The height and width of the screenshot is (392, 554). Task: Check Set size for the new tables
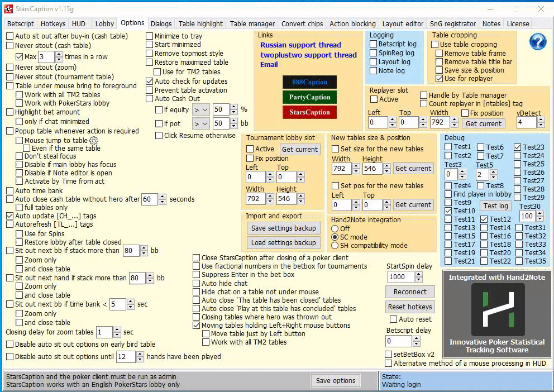335,149
